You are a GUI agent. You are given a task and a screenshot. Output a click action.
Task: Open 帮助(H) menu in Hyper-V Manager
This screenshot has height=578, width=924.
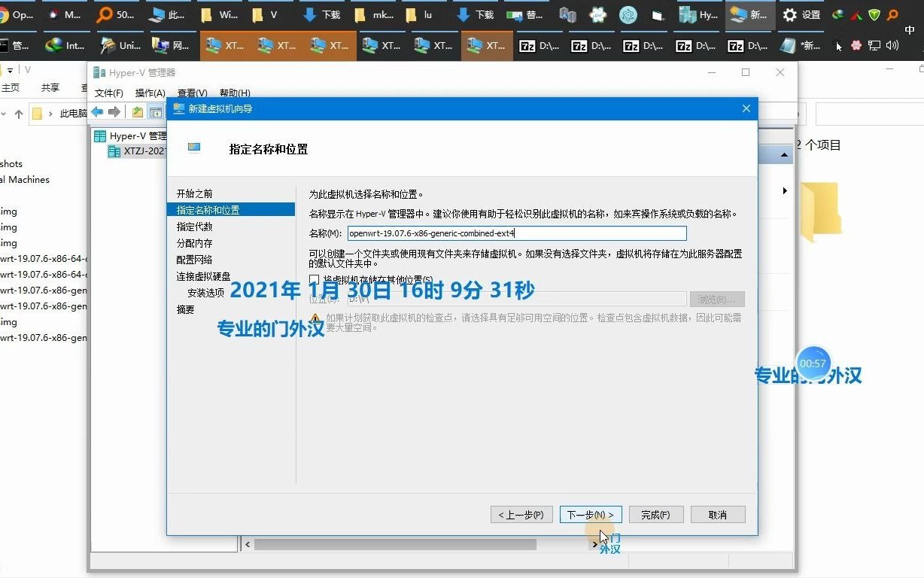tap(235, 93)
